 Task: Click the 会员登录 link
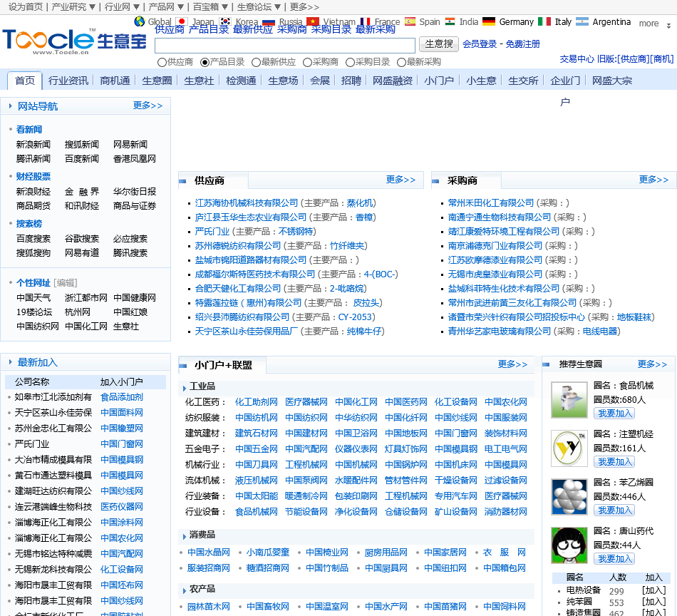(480, 44)
